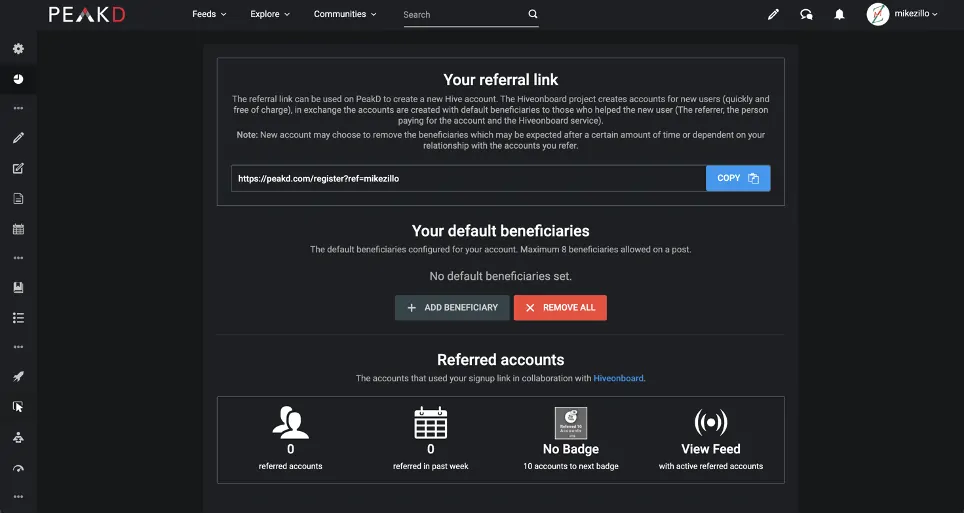Open the chat bubbles icon

click(806, 14)
